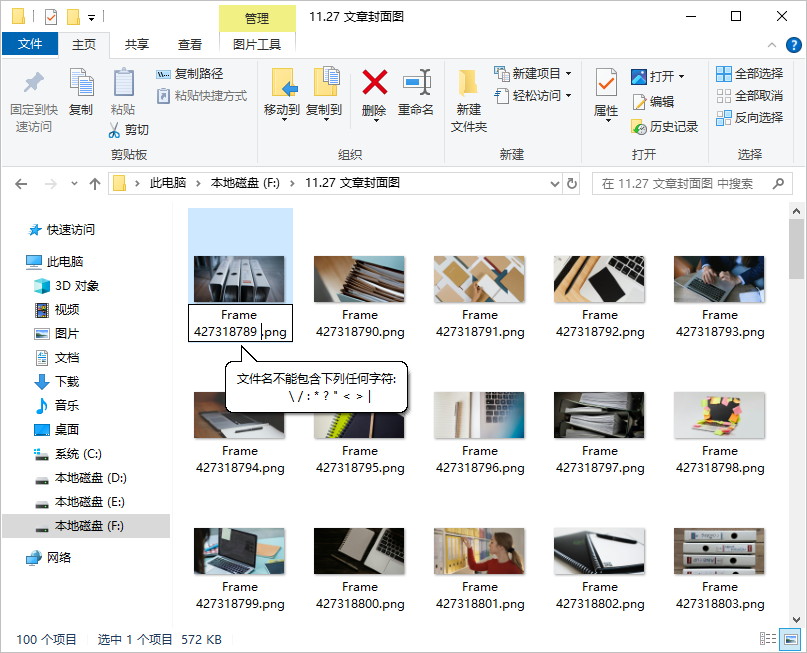Screen dimensions: 807x653
Task: Click the Open (打开) button
Action: pos(652,77)
